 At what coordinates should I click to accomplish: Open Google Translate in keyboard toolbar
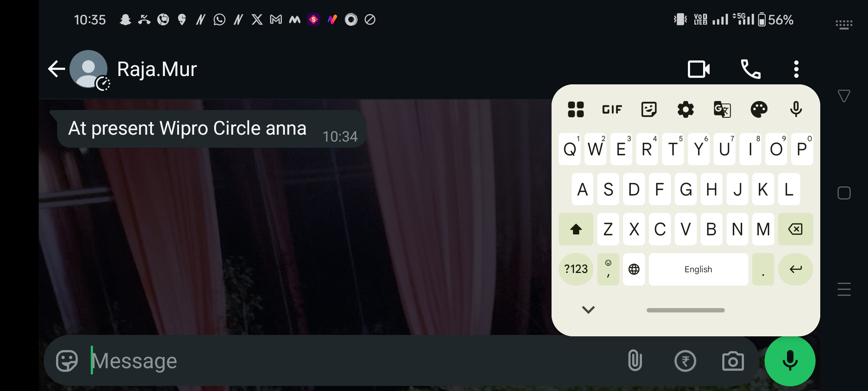[x=722, y=109]
